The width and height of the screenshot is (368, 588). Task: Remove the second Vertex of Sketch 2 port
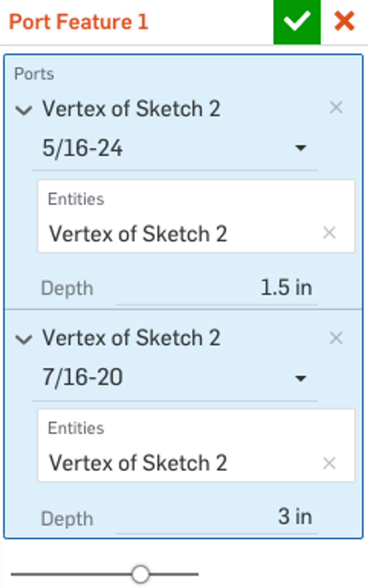click(336, 338)
